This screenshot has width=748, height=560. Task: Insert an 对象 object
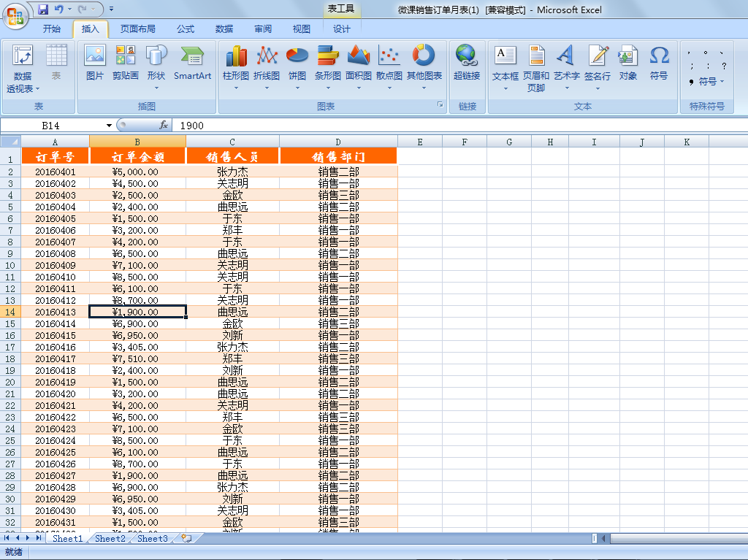[627, 62]
